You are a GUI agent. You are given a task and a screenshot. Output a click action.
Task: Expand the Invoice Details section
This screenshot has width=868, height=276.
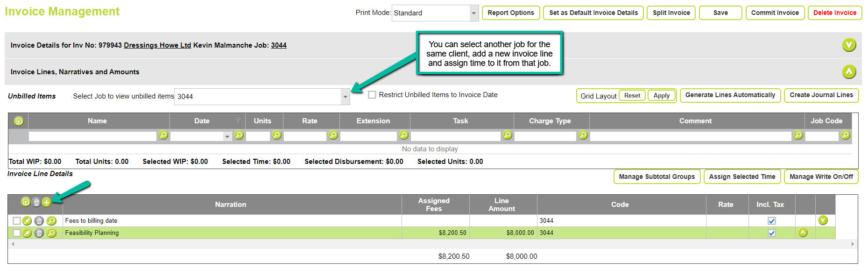coord(849,45)
